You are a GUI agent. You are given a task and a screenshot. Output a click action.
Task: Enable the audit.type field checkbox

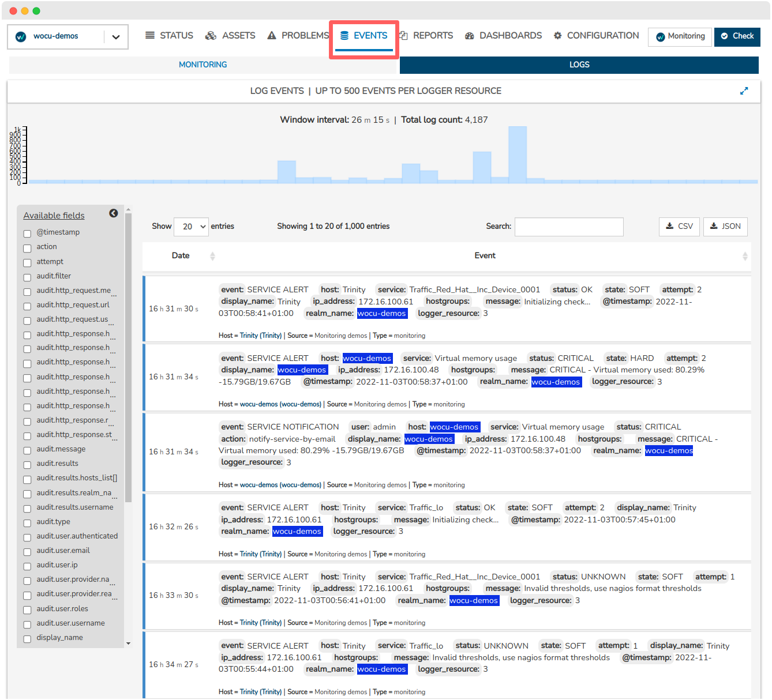tap(27, 523)
